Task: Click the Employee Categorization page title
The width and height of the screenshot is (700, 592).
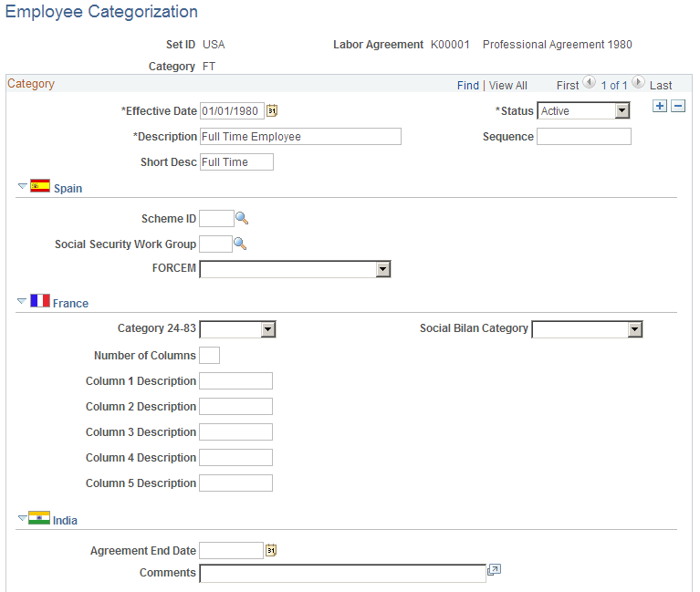Action: [x=101, y=12]
